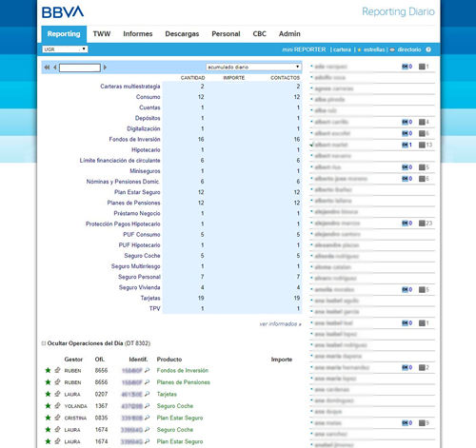Click the edit icon on RUBEN Fondos de Inversión row

[57, 370]
